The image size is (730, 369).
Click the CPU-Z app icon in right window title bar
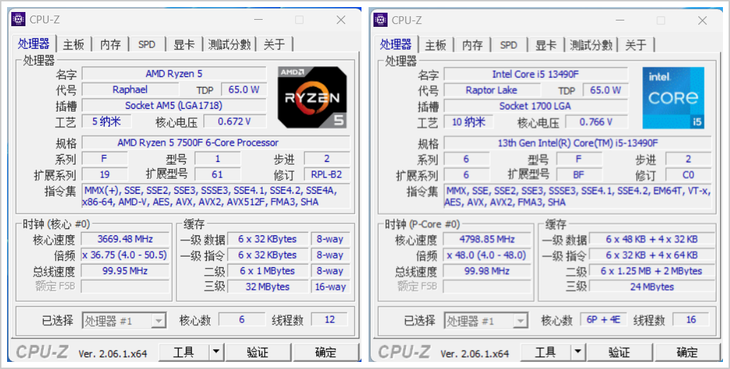(380, 20)
